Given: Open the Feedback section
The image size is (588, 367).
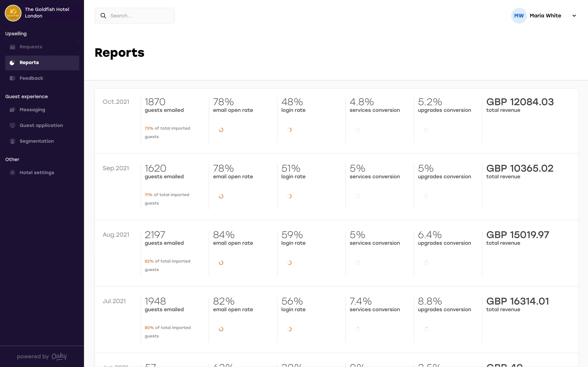Looking at the screenshot, I should click(x=31, y=78).
